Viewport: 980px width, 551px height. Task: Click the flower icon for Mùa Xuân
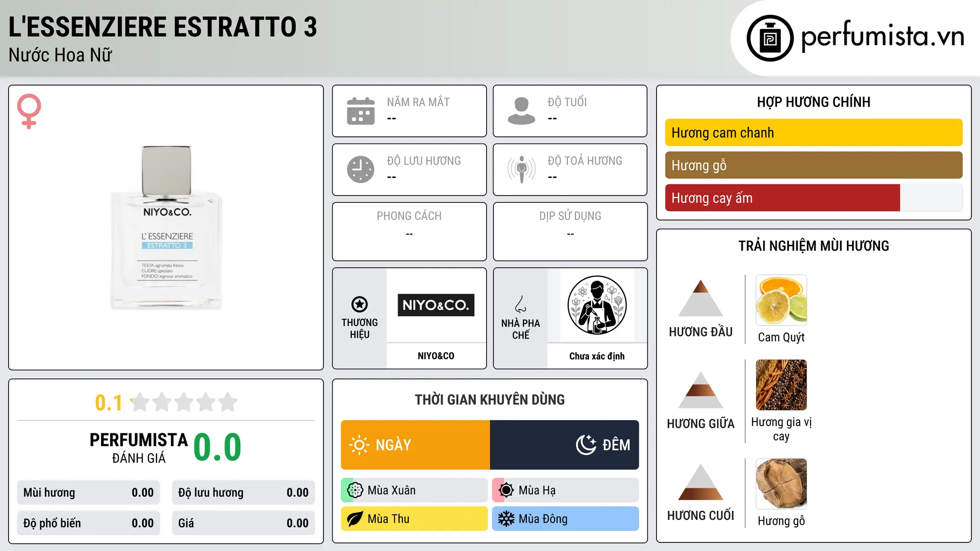355,490
